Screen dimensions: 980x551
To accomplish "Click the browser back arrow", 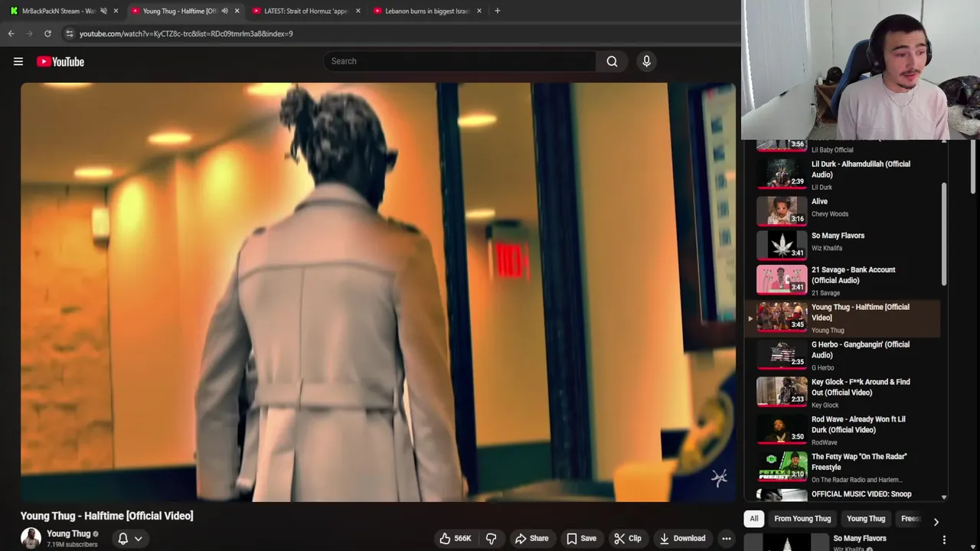I will click(x=11, y=34).
